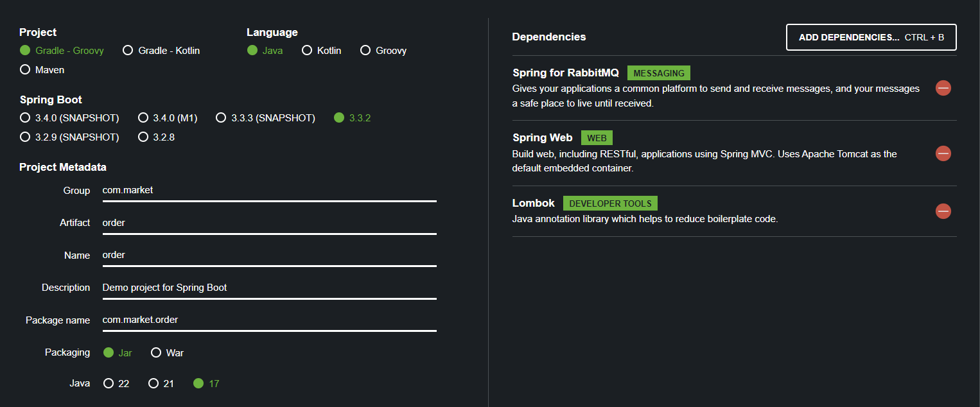
Task: Click the Spring for RabbitMQ title
Action: tap(566, 73)
